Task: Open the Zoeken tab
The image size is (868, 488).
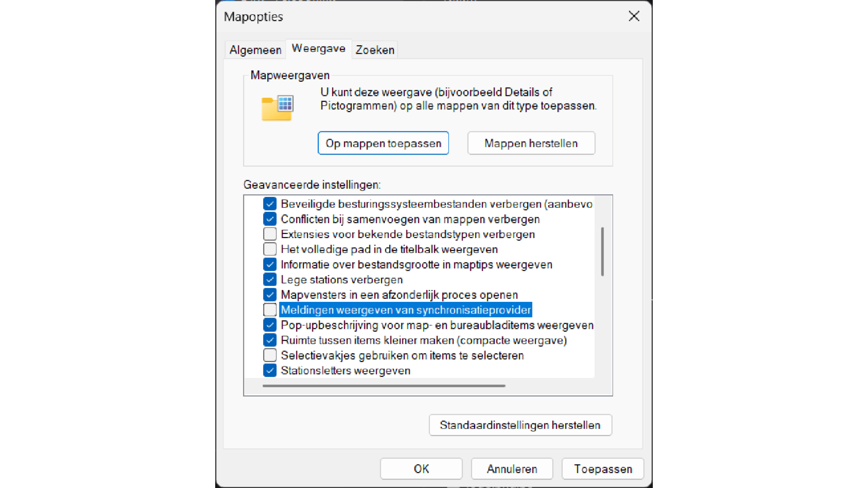Action: 375,50
